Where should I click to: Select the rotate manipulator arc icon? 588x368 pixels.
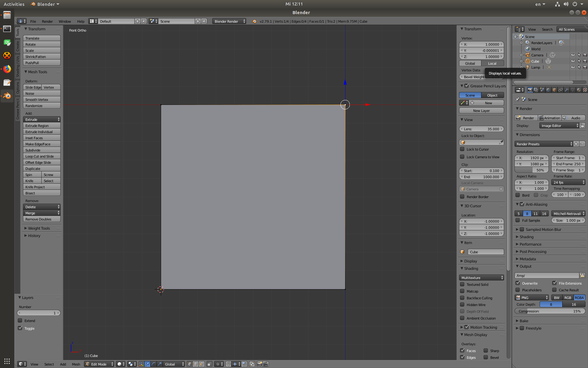[153, 364]
